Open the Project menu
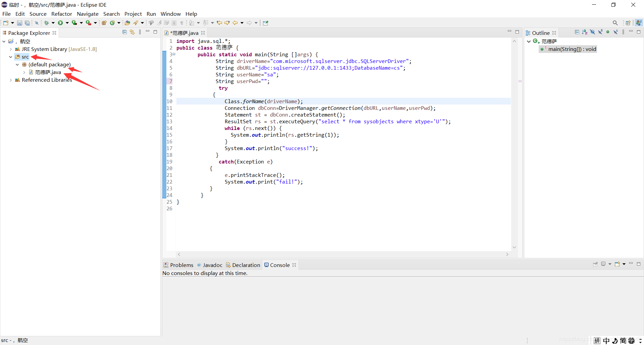Screen dimensions: 644x345 [133, 14]
